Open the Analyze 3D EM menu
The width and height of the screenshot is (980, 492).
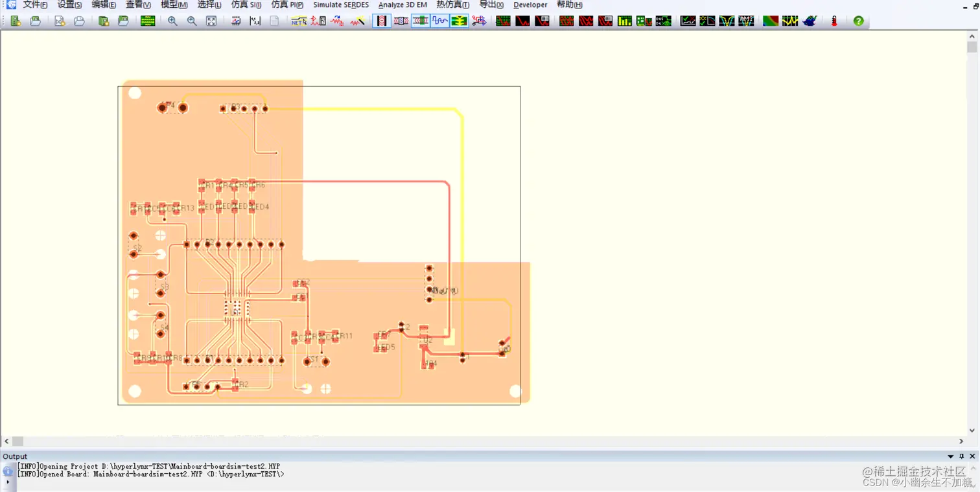click(402, 5)
